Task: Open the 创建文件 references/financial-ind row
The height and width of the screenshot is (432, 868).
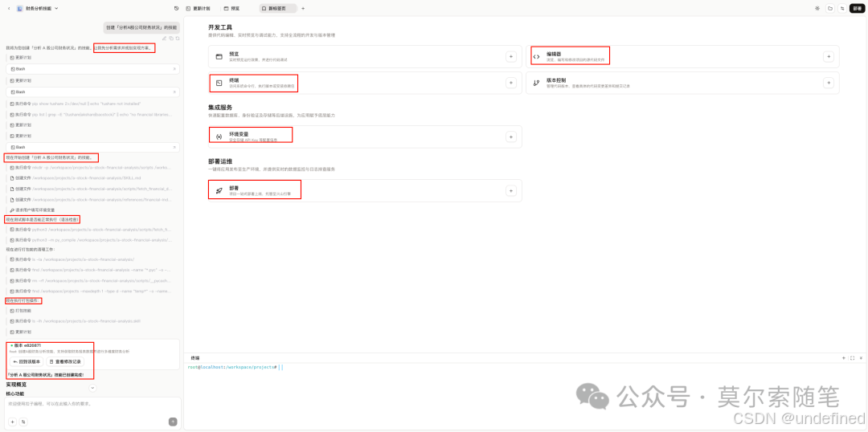Action: 92,200
